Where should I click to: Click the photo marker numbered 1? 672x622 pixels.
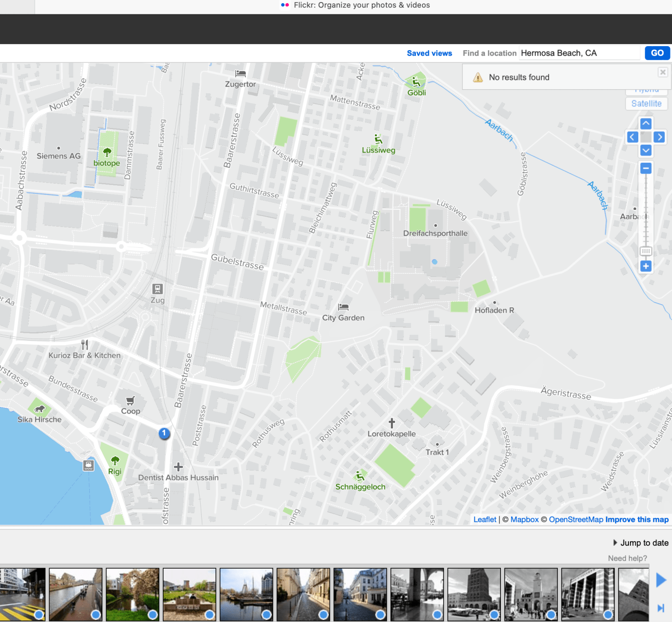coord(164,433)
